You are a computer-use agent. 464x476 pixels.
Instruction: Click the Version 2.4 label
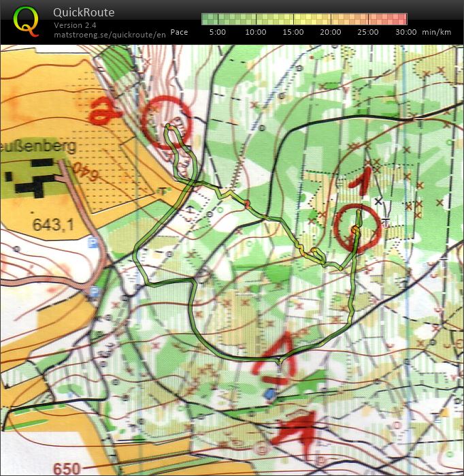click(76, 25)
